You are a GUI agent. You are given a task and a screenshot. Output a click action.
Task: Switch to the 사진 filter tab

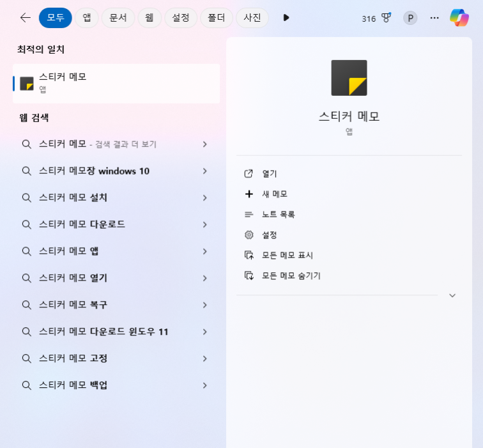[252, 18]
